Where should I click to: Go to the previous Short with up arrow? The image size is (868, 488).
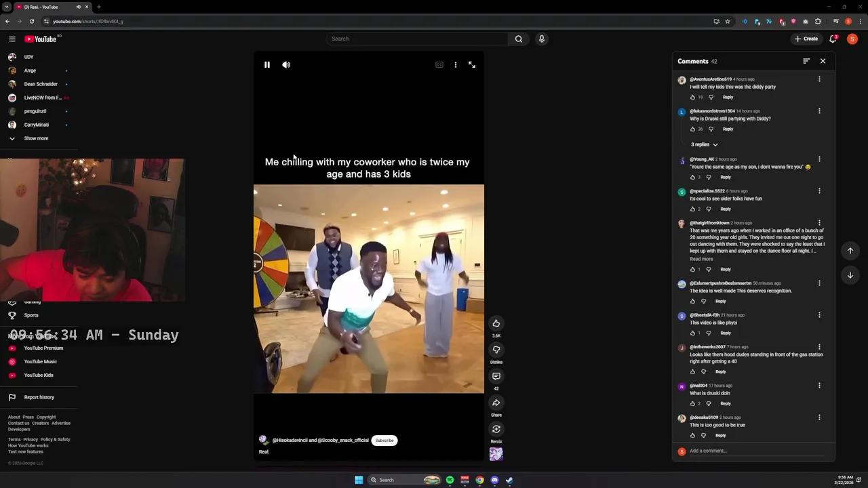click(x=850, y=251)
